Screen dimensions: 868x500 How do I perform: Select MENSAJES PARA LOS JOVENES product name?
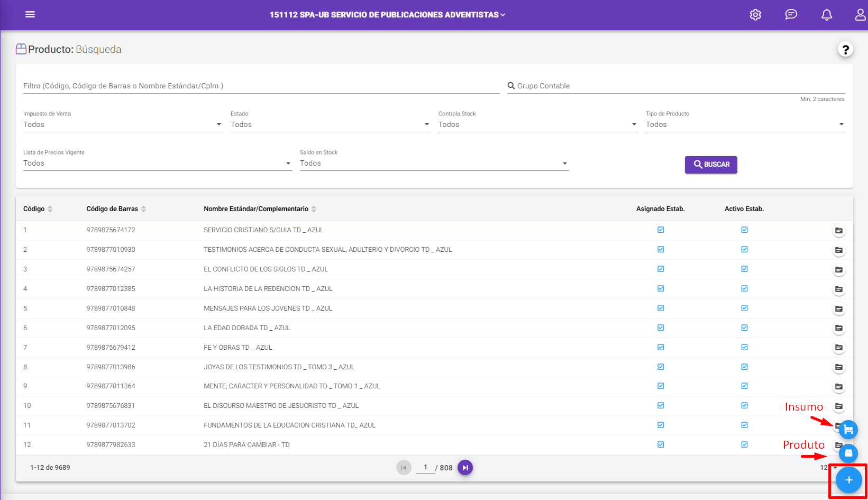click(268, 308)
